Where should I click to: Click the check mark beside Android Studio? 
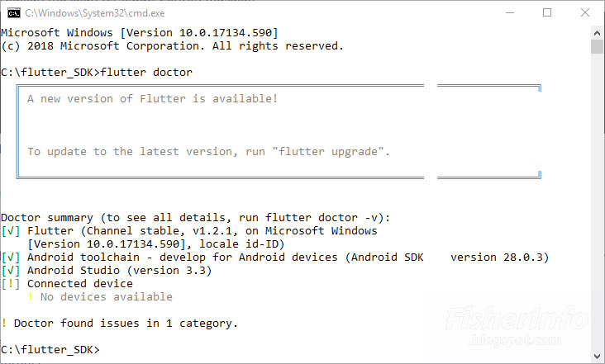click(11, 270)
